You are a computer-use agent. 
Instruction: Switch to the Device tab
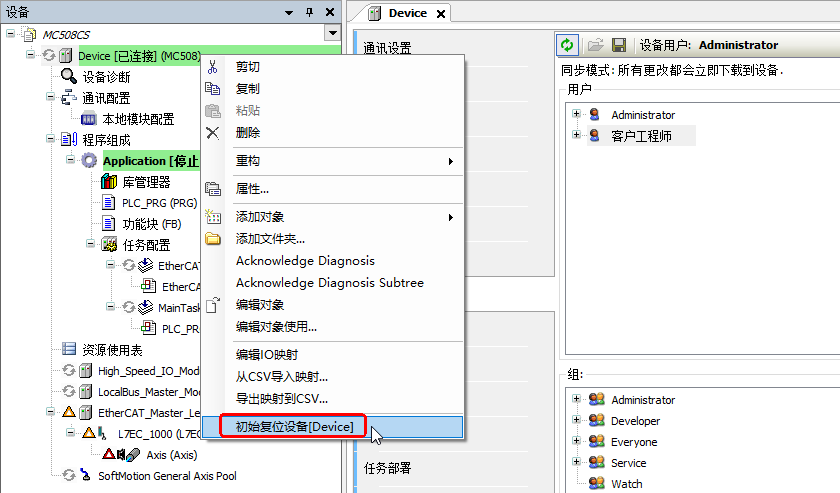tap(407, 13)
